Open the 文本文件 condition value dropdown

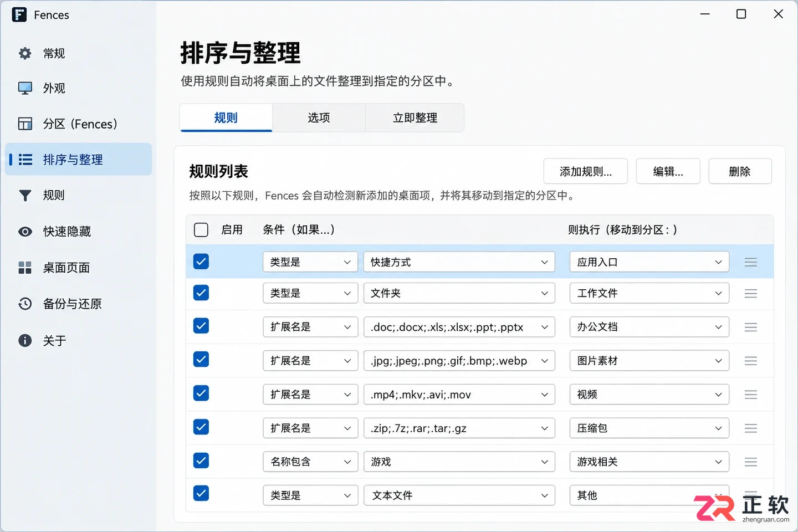(x=459, y=495)
